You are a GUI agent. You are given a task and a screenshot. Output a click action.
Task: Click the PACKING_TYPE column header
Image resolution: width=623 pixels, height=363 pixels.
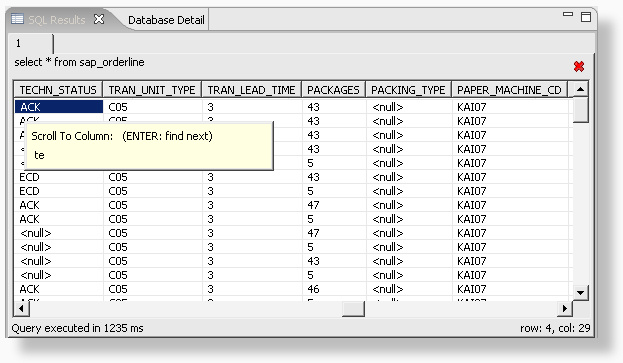pos(408,90)
